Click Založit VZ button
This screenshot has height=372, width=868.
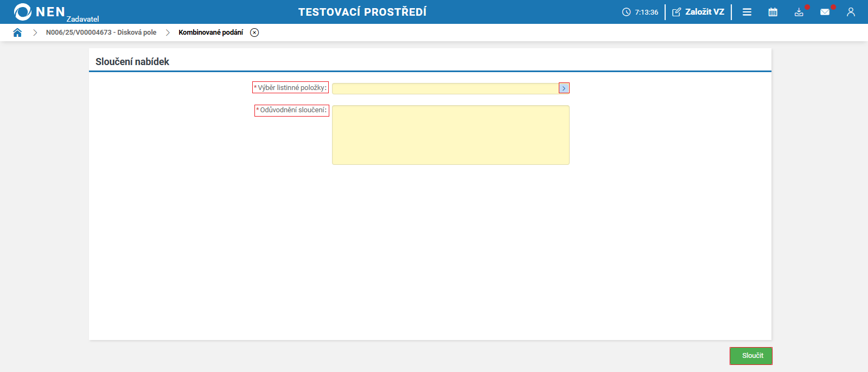coord(698,12)
